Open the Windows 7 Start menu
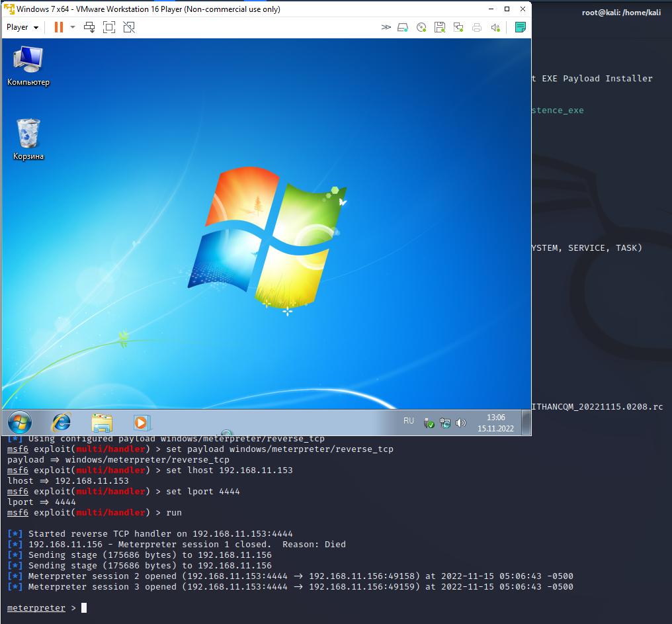Viewport: 672px width, 624px height. [x=20, y=422]
